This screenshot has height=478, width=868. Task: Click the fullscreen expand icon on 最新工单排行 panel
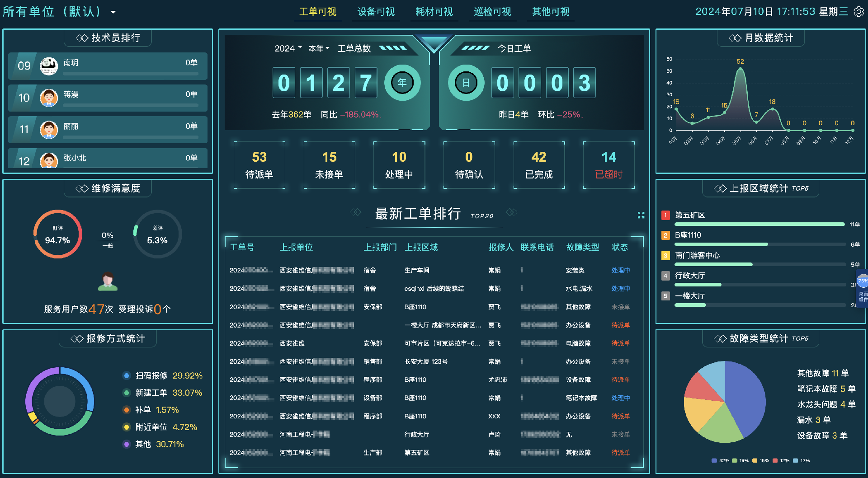[x=641, y=216]
